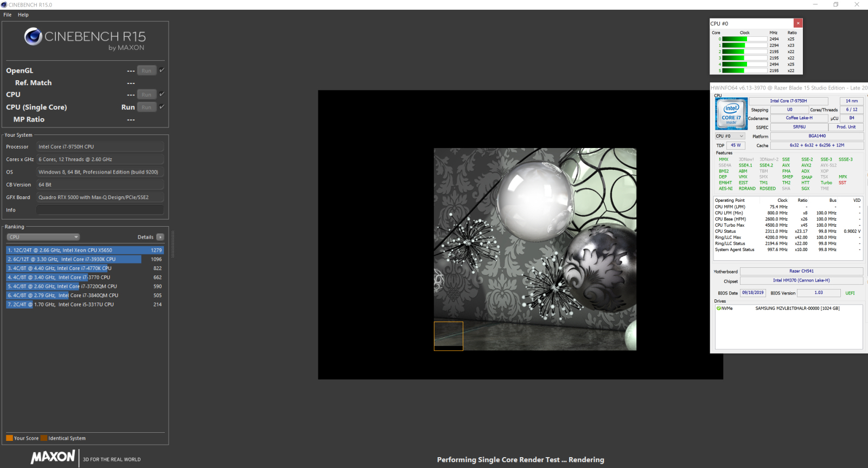The image size is (868, 468).
Task: Click the Coffee Lake-H codename field
Action: [799, 118]
